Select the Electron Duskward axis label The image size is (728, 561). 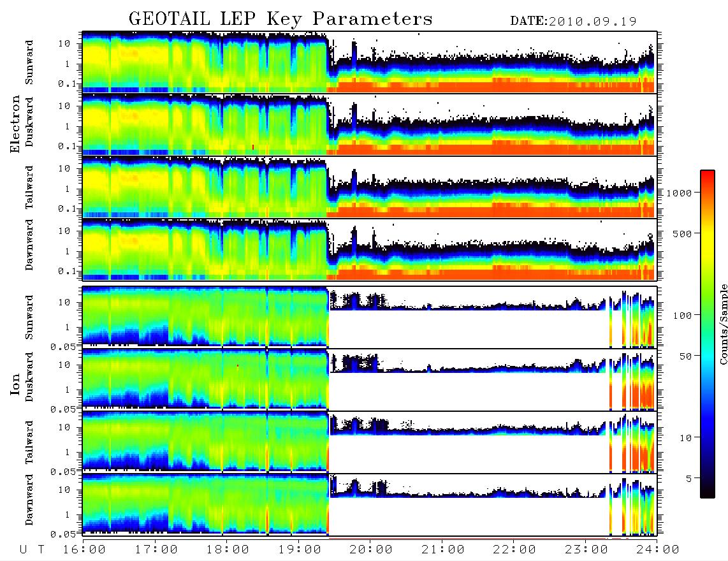29,122
